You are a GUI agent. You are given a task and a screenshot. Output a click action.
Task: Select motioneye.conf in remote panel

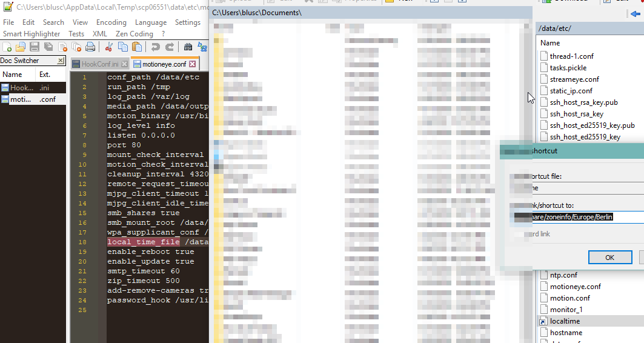575,287
